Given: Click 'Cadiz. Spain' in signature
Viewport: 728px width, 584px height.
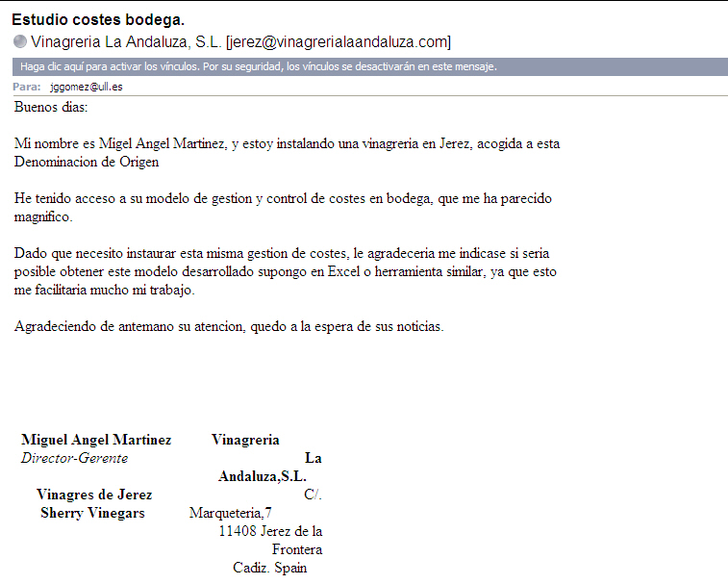Looking at the screenshot, I should pyautogui.click(x=269, y=568).
